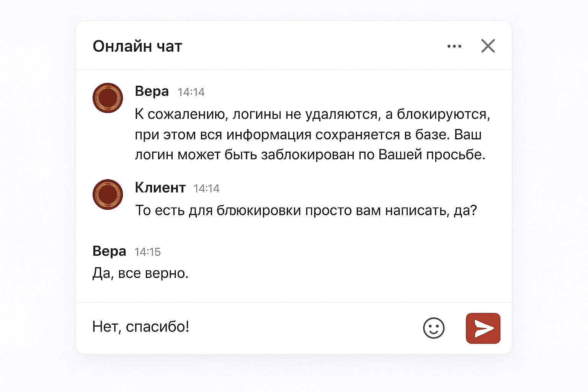Click the 14:14 timestamp next to Клиент

tap(206, 189)
